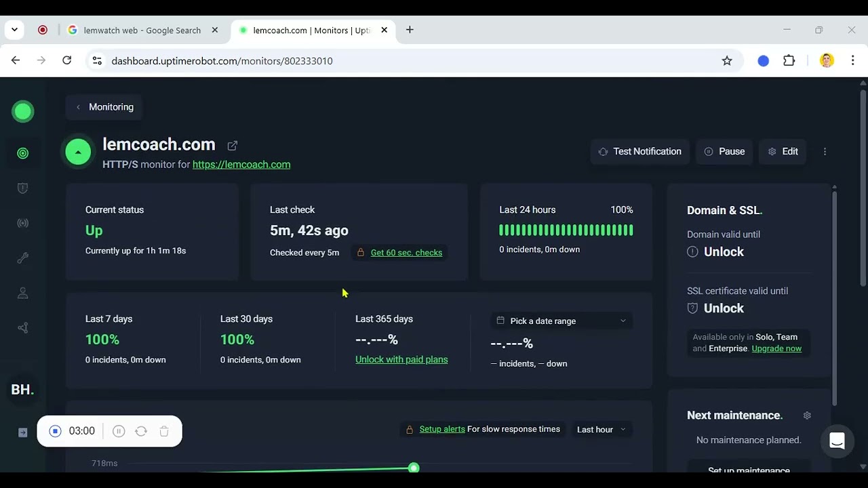Click the 718ms axis label
The image size is (868, 488).
tap(104, 464)
